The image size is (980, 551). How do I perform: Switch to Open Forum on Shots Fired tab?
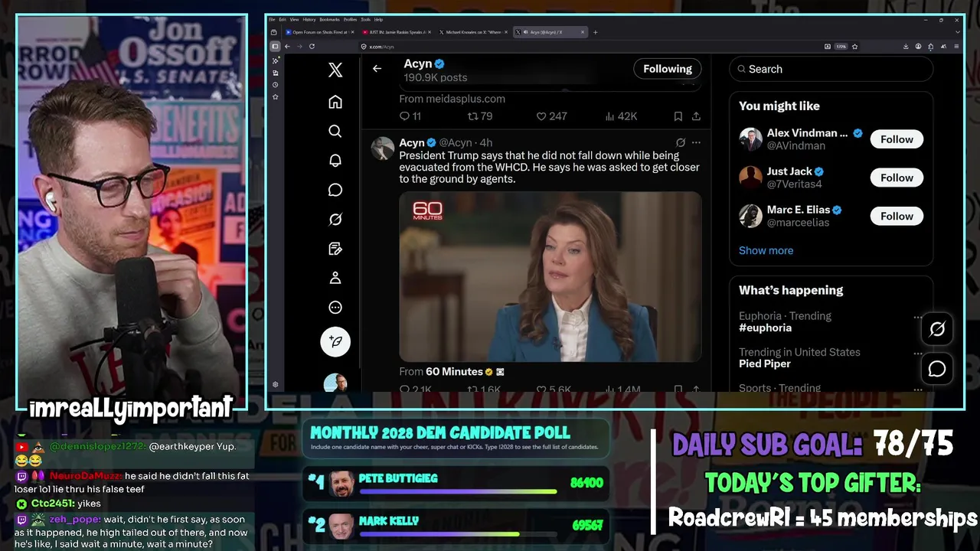tap(319, 32)
